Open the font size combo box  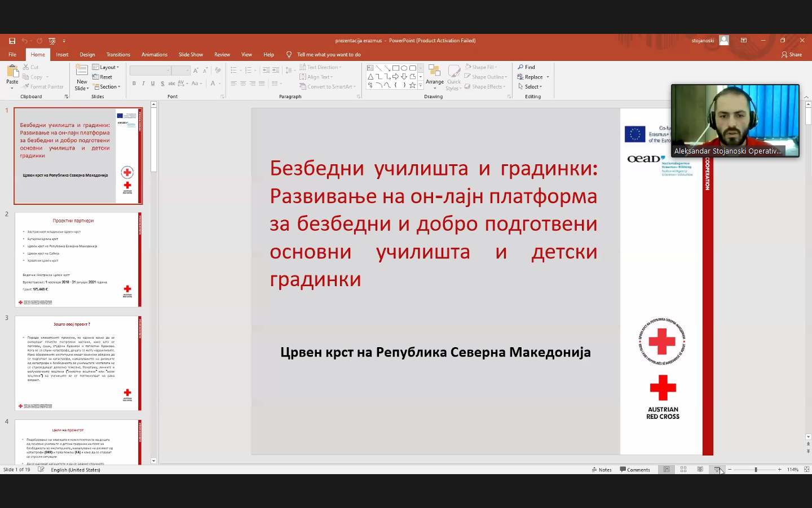(x=180, y=70)
